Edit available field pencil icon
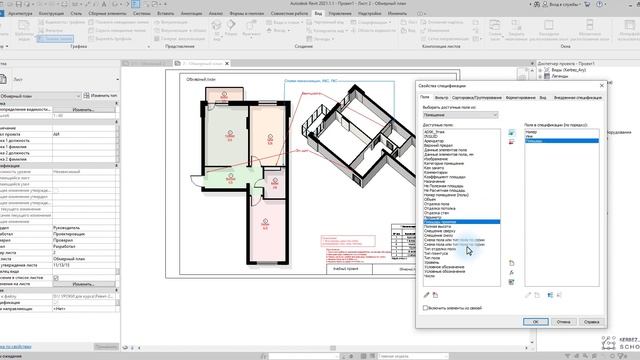 (427, 295)
